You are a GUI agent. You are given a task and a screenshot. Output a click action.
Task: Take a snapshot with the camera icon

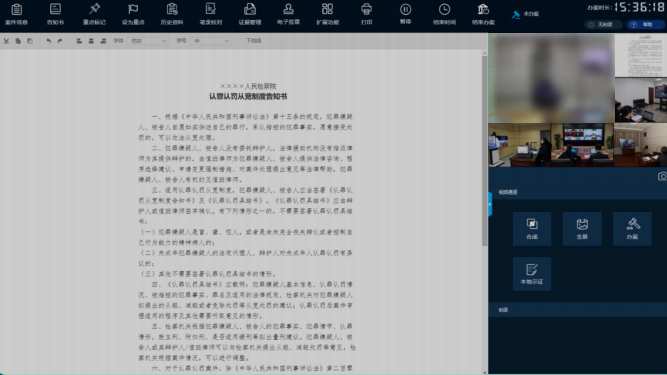(662, 176)
